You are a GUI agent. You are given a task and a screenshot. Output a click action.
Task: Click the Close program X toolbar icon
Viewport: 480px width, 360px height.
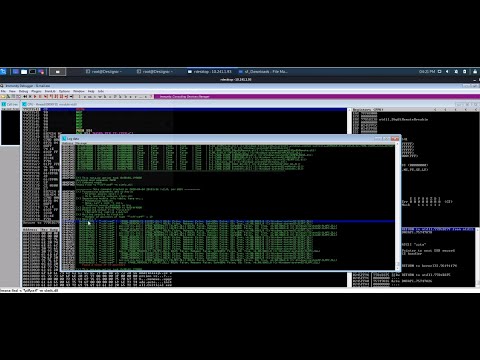(30, 97)
